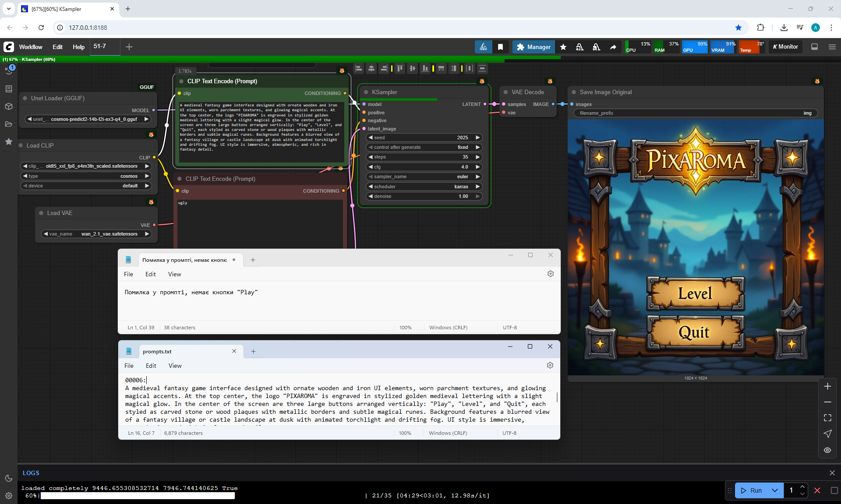Open the queue history sidebar icon
The image size is (841, 504).
click(x=9, y=71)
